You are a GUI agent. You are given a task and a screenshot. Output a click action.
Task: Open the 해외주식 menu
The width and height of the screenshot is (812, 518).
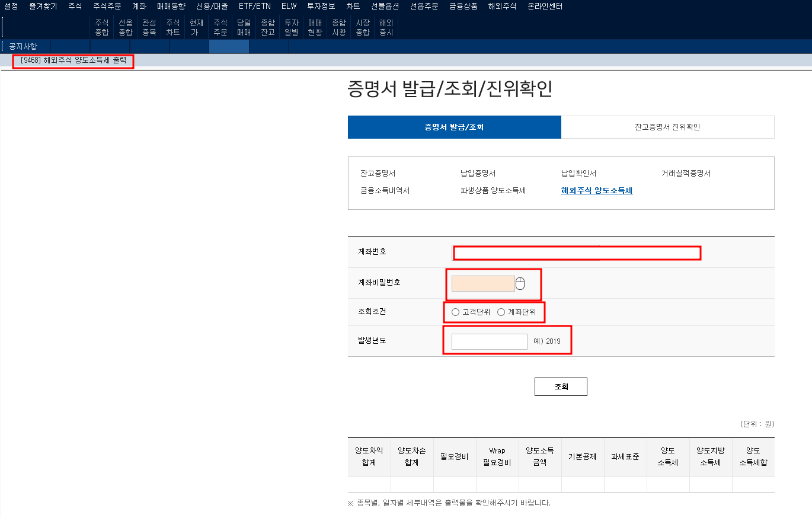[x=503, y=7]
